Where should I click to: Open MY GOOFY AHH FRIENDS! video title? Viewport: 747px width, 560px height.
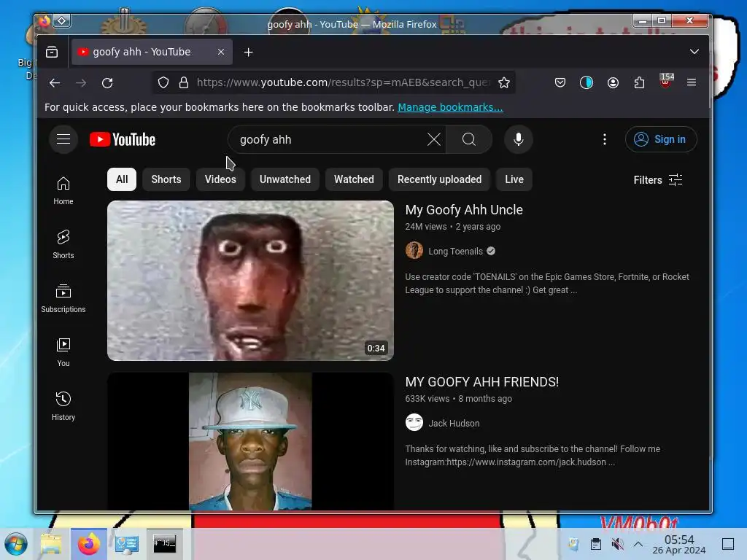coord(482,382)
